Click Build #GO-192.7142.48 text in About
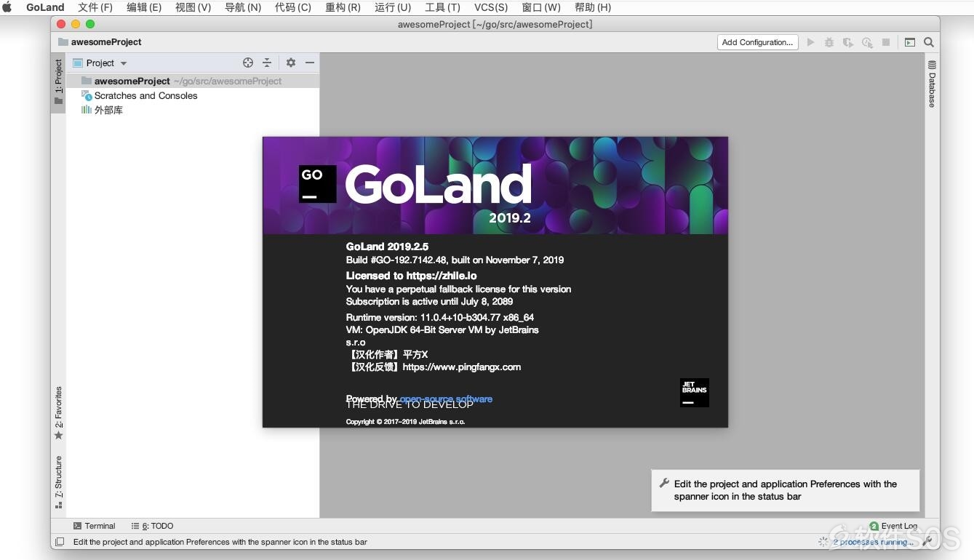 pyautogui.click(x=455, y=260)
